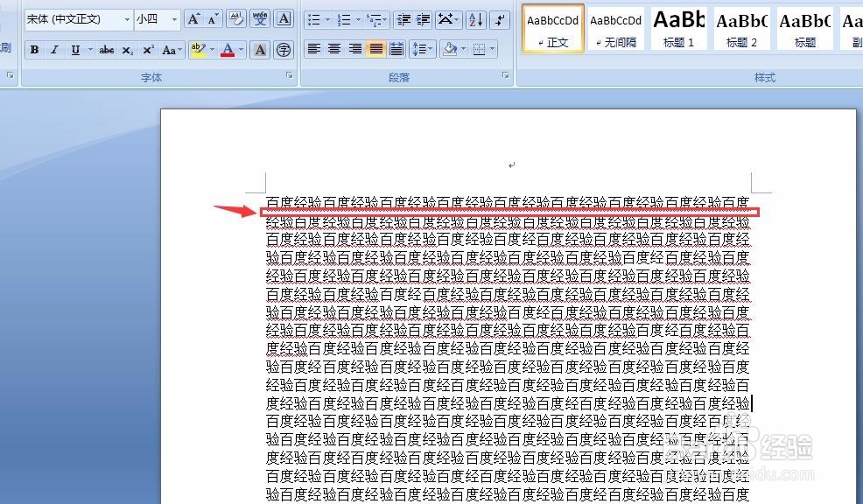Select the 正文 style
863x504 pixels.
pos(552,29)
